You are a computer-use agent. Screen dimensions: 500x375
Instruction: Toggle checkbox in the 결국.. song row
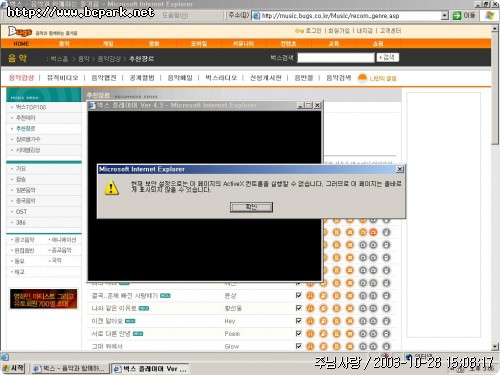click(298, 295)
